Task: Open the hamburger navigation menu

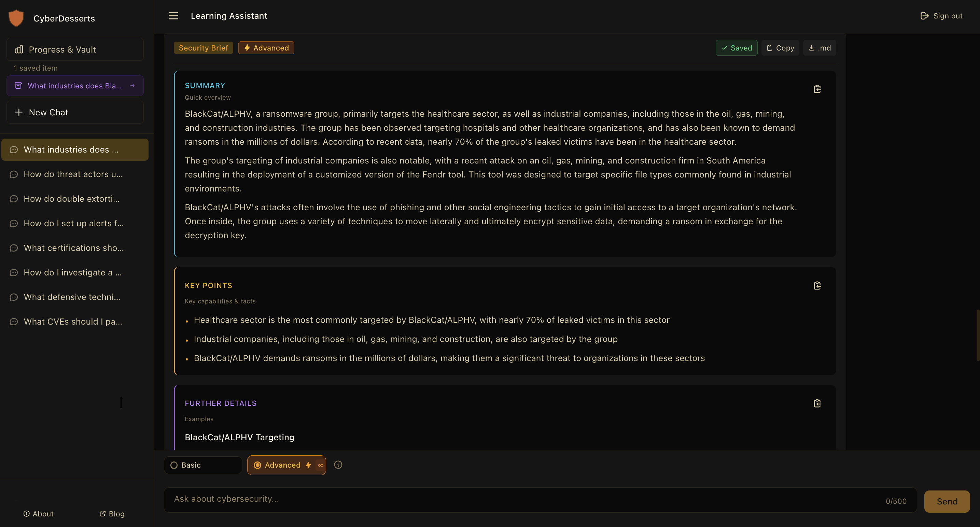Action: pyautogui.click(x=173, y=16)
